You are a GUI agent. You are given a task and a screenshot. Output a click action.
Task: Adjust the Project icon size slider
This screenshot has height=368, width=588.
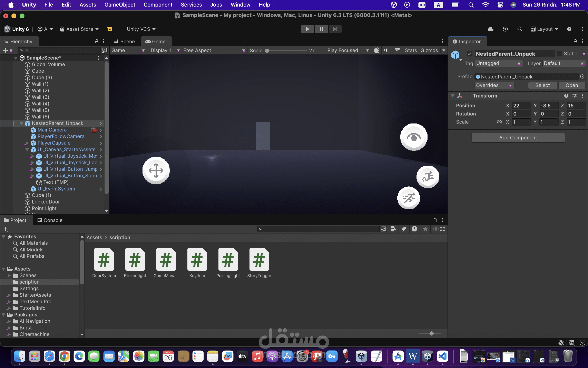click(x=430, y=333)
